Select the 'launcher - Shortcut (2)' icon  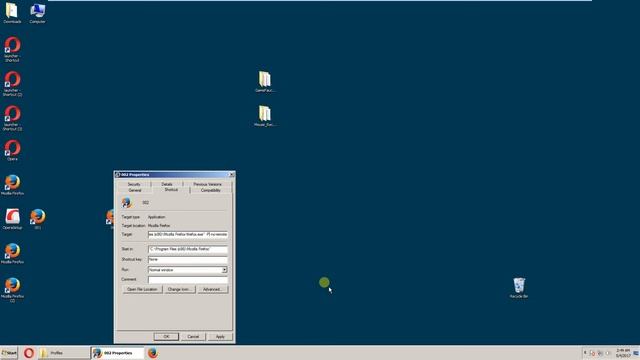click(x=12, y=84)
